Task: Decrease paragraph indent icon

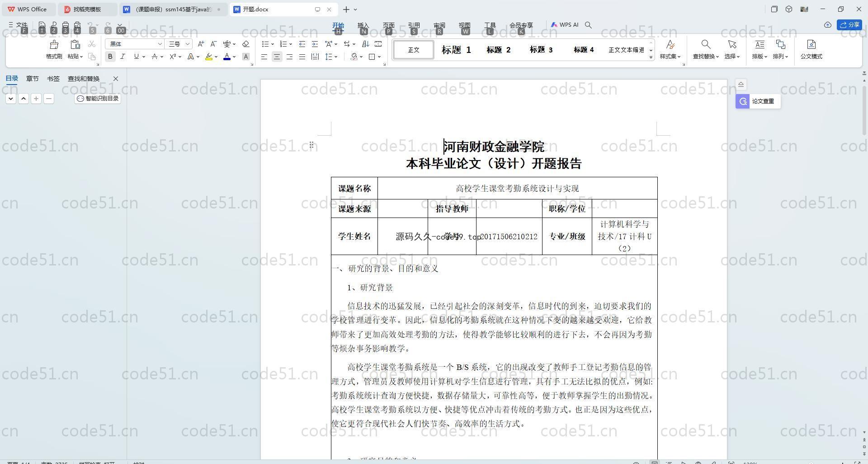Action: [x=302, y=44]
